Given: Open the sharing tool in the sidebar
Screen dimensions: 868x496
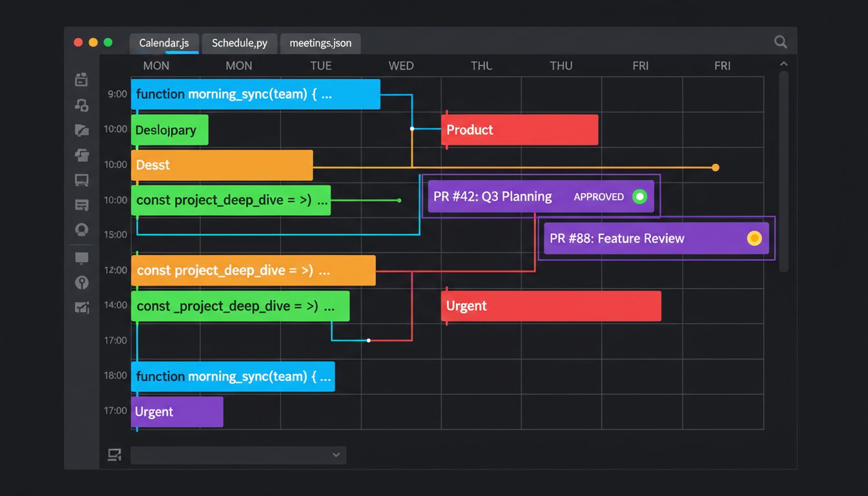Looking at the screenshot, I should 81,105.
